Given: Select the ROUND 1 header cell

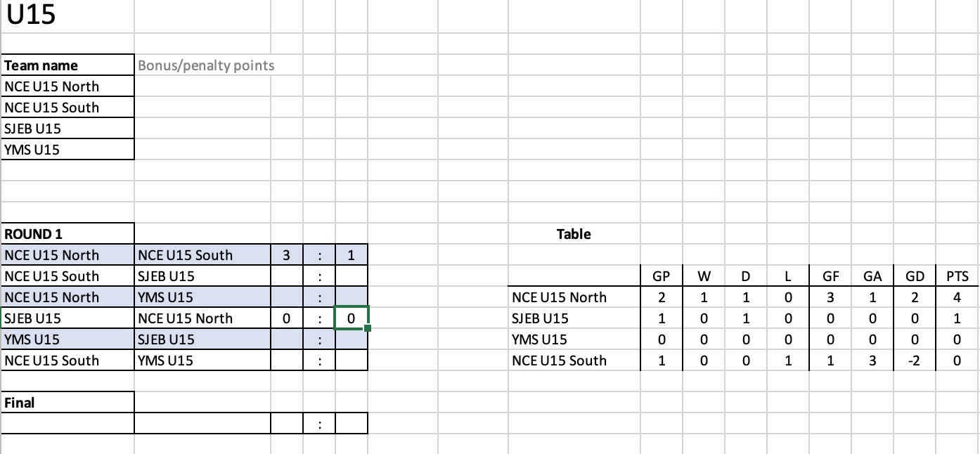Looking at the screenshot, I should coord(67,234).
